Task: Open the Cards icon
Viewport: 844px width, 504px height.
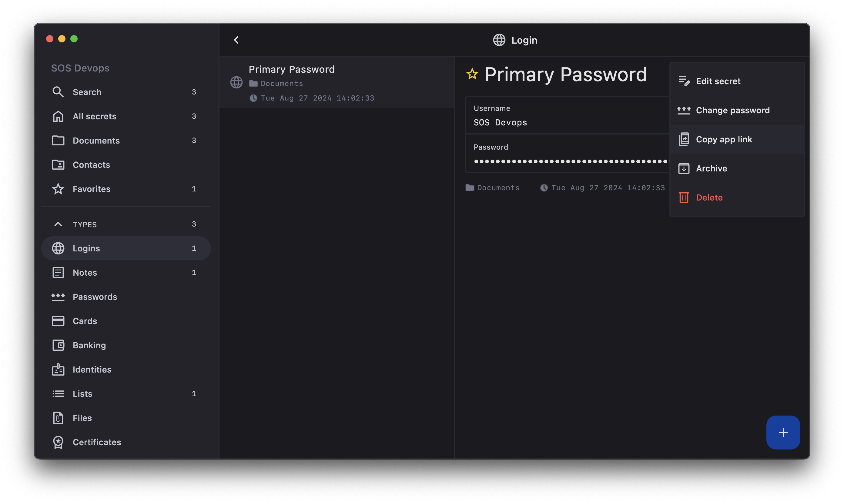Action: pyautogui.click(x=58, y=321)
